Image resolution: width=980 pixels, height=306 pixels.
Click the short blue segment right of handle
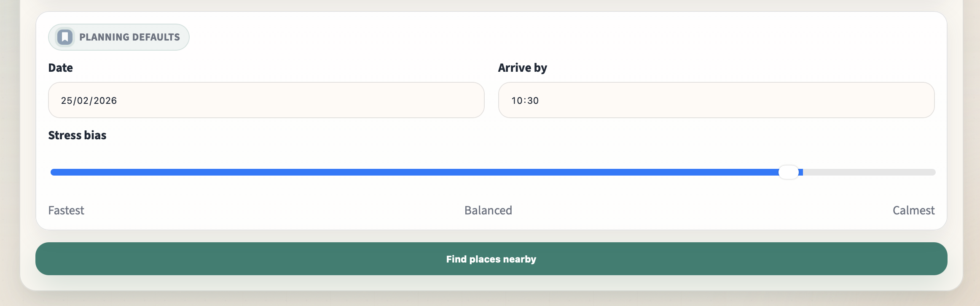pyautogui.click(x=801, y=172)
